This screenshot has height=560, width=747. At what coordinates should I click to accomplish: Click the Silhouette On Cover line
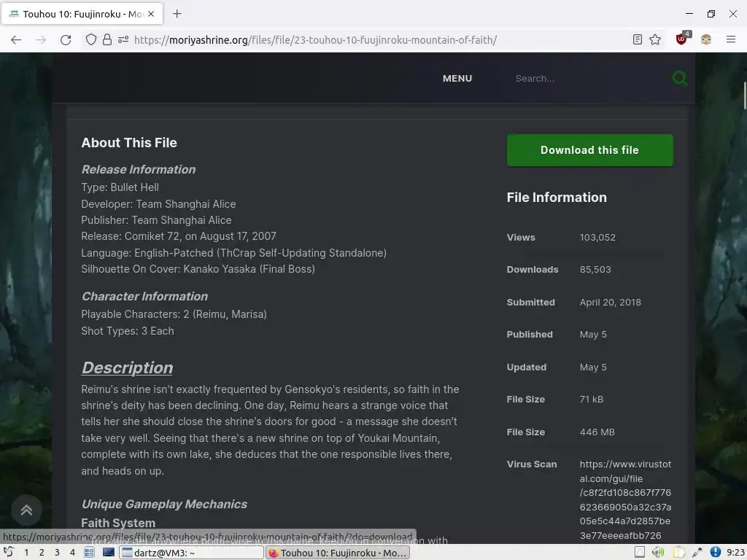pyautogui.click(x=198, y=269)
